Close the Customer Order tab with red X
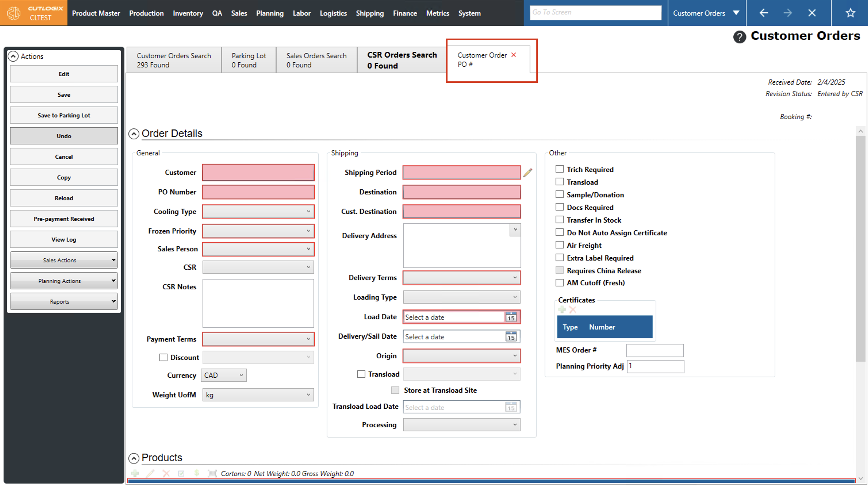 coord(513,55)
